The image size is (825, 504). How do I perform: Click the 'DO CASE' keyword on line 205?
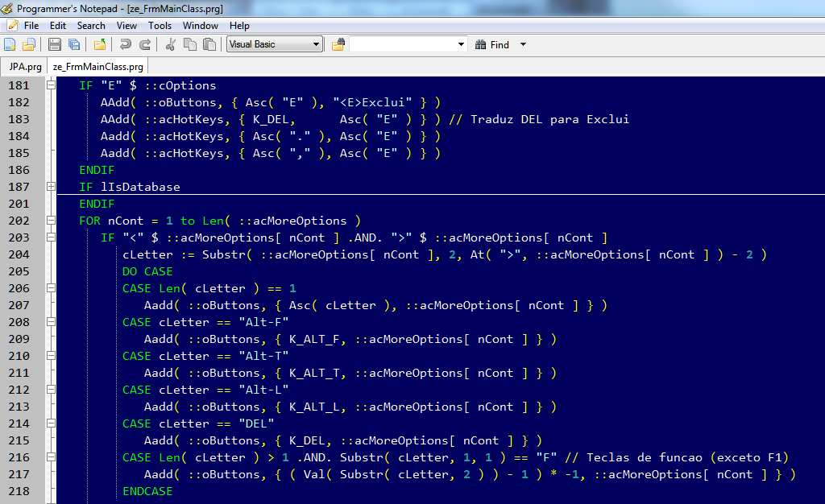pyautogui.click(x=147, y=271)
